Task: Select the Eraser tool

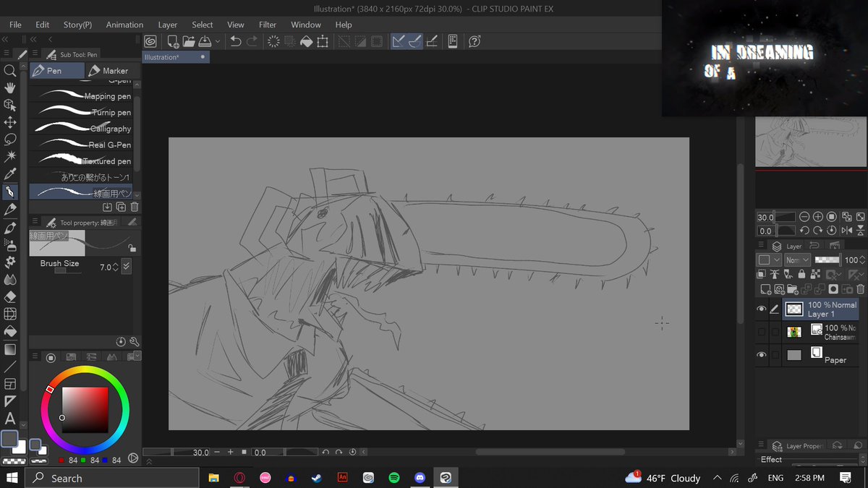Action: pos(10,296)
